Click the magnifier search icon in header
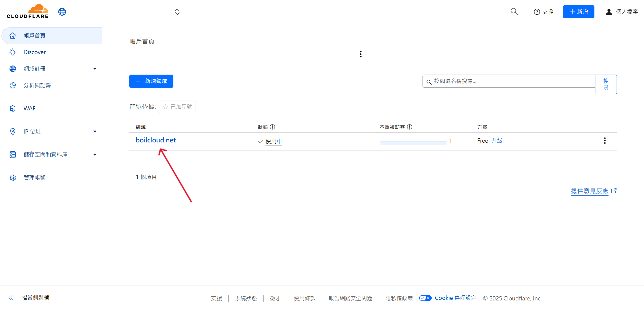 (514, 12)
